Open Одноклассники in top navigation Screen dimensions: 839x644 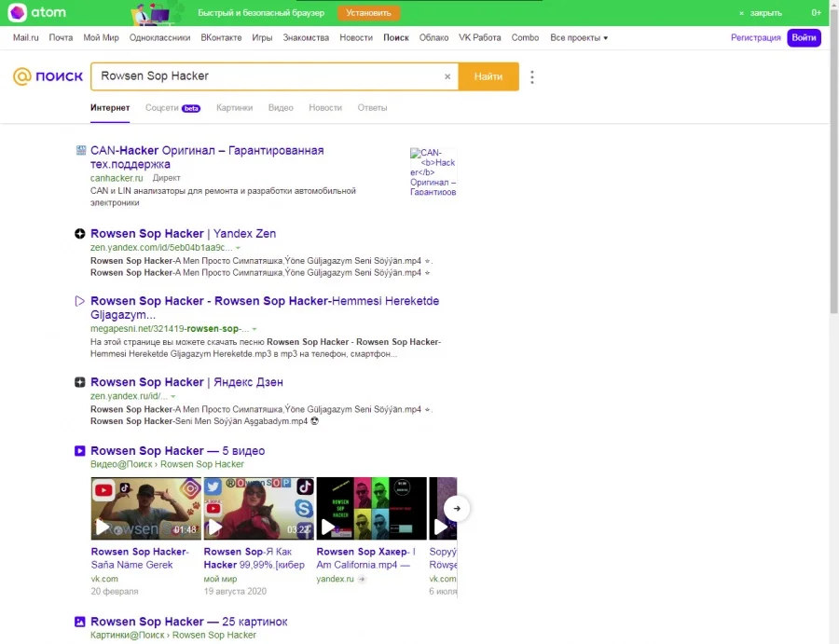click(159, 38)
